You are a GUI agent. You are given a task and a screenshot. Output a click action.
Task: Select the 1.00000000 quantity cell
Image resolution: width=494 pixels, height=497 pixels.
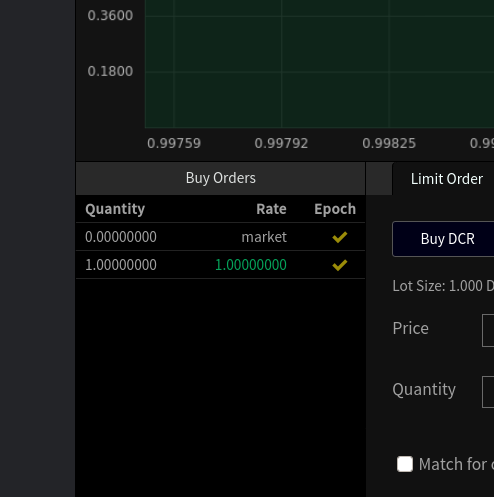(121, 265)
